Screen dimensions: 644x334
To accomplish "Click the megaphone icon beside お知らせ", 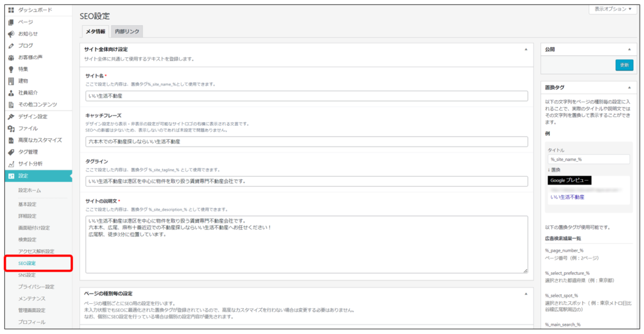I will pos(11,33).
